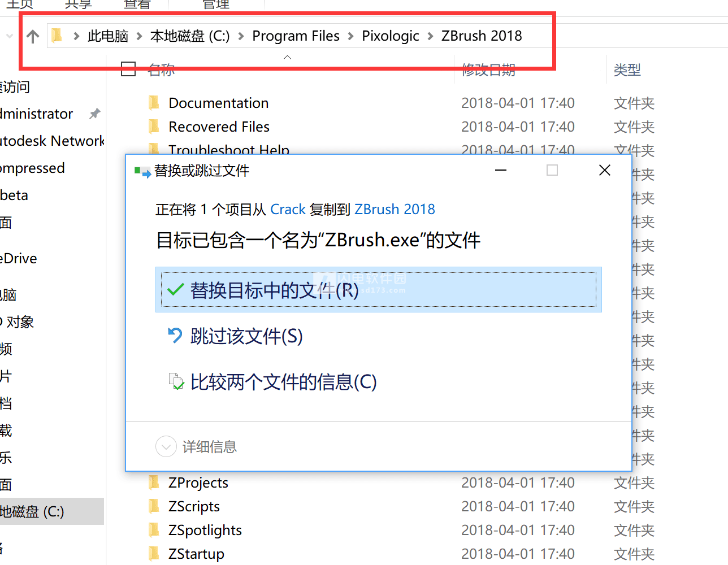This screenshot has width=728, height=565.
Task: Expand 详细信息 details chevron
Action: (x=166, y=447)
